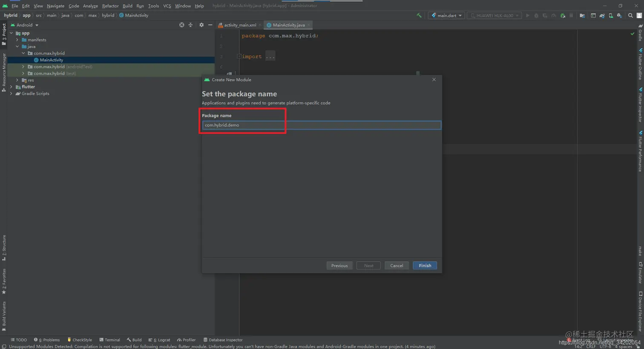
Task: Close the activity_main.xml tab
Action: pos(260,25)
